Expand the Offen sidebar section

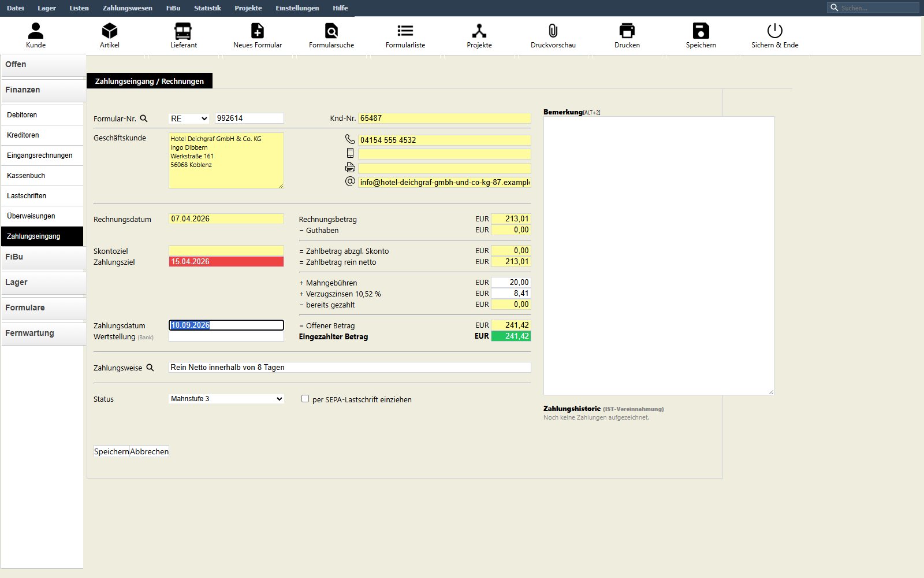[x=43, y=65]
